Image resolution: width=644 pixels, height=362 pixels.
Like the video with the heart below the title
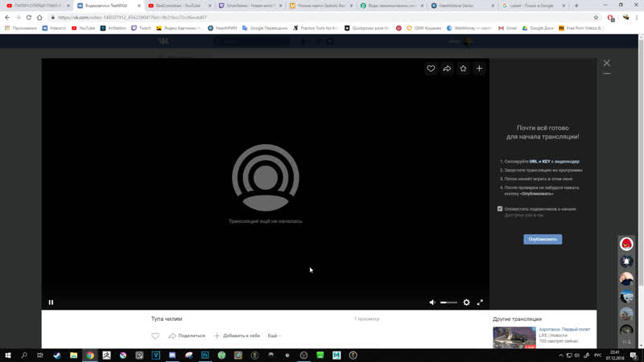point(155,335)
